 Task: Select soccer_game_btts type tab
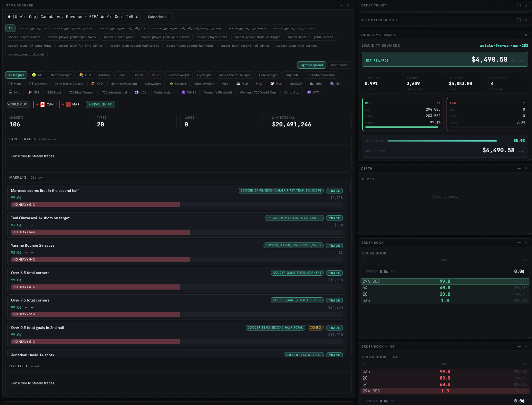[33, 28]
